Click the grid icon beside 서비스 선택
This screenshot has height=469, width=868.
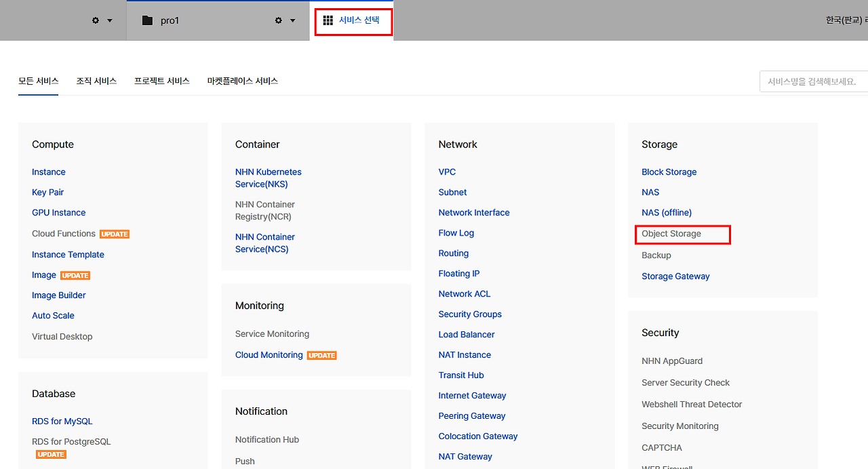(328, 20)
